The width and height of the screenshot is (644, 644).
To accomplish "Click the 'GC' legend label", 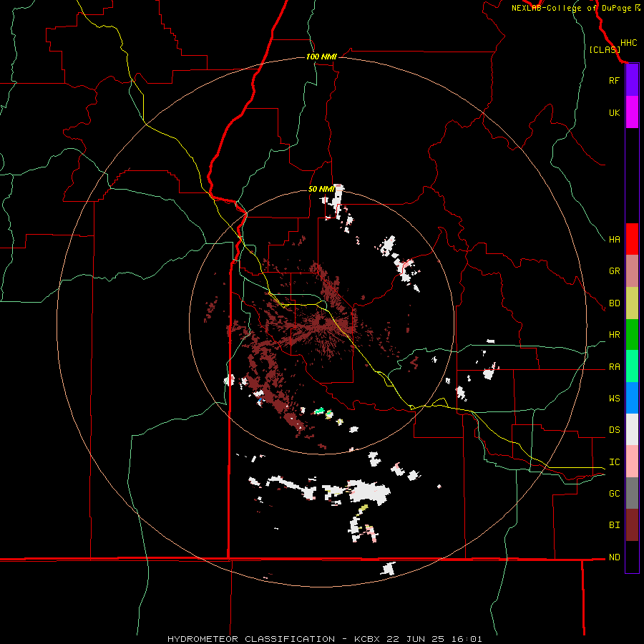I will [614, 494].
